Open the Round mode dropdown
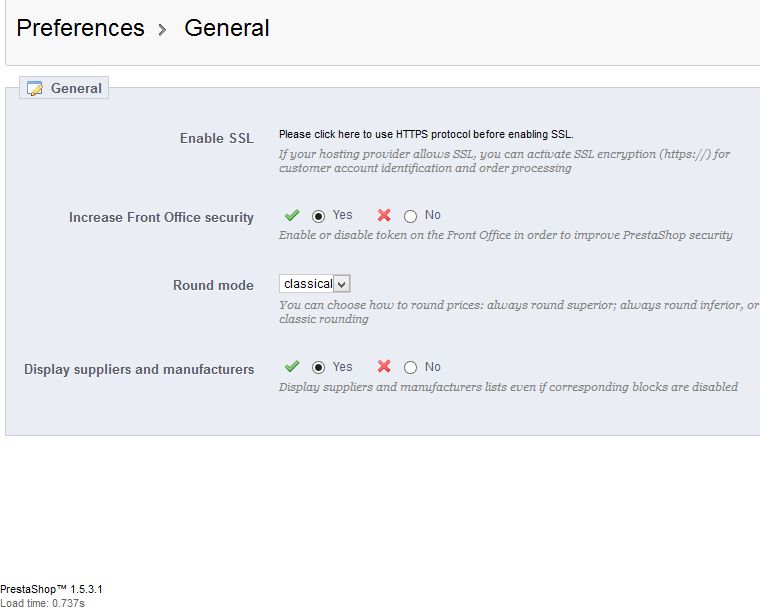 point(315,284)
